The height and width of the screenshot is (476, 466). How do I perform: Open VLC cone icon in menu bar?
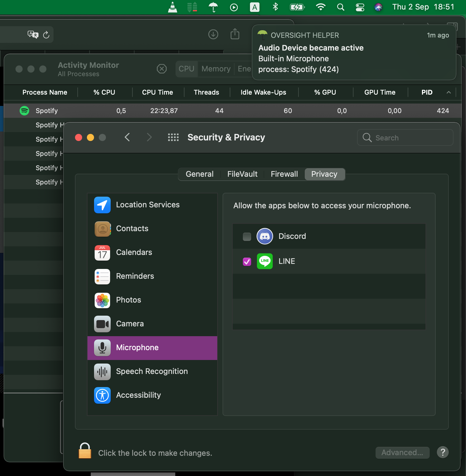(x=173, y=7)
